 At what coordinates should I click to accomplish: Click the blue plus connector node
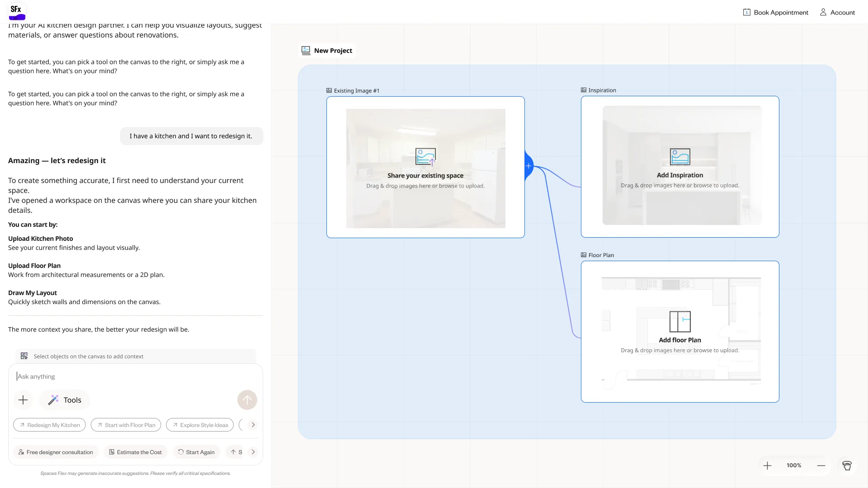click(x=528, y=166)
